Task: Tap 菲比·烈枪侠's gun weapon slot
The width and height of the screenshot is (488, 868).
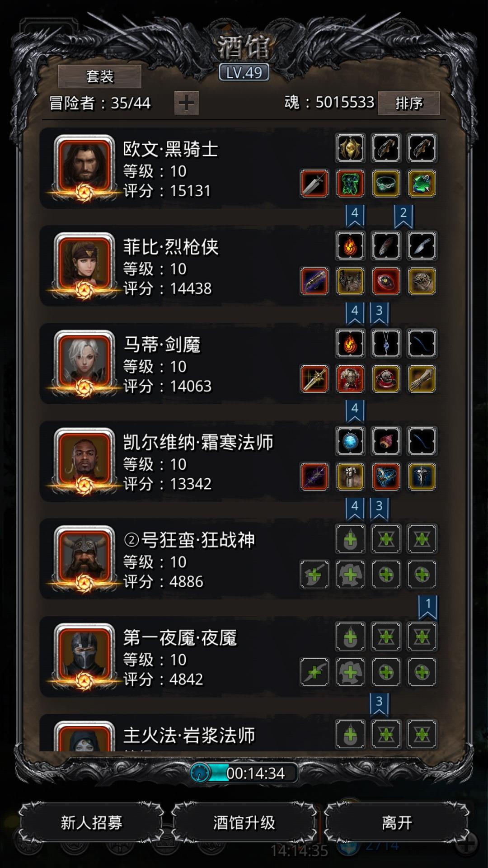Action: pos(314,281)
